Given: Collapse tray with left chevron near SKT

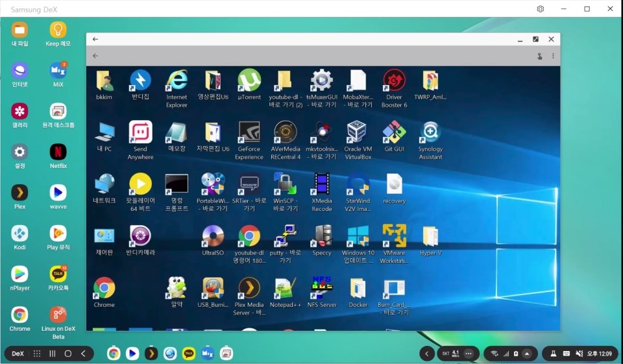Looking at the screenshot, I should [x=427, y=353].
